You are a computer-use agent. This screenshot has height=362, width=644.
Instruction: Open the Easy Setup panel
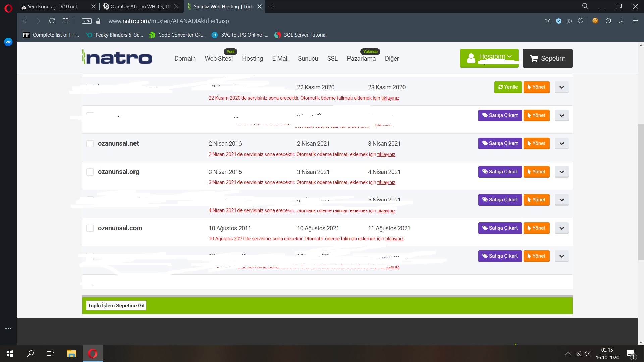[x=635, y=21]
